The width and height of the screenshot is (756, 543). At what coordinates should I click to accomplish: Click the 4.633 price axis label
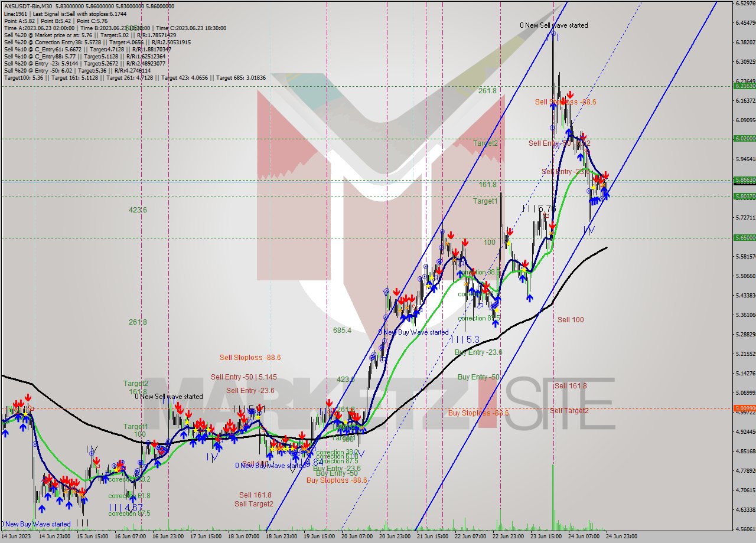pyautogui.click(x=745, y=510)
